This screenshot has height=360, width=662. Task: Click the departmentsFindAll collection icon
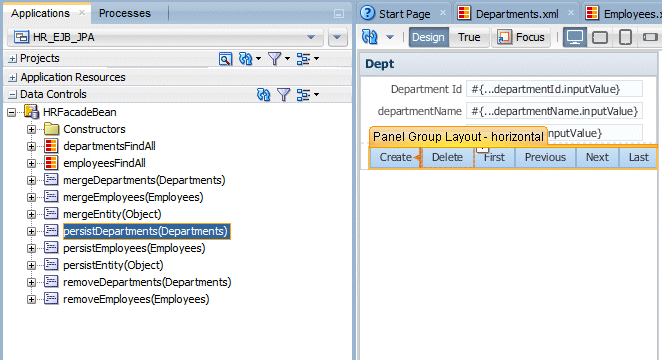coord(51,146)
